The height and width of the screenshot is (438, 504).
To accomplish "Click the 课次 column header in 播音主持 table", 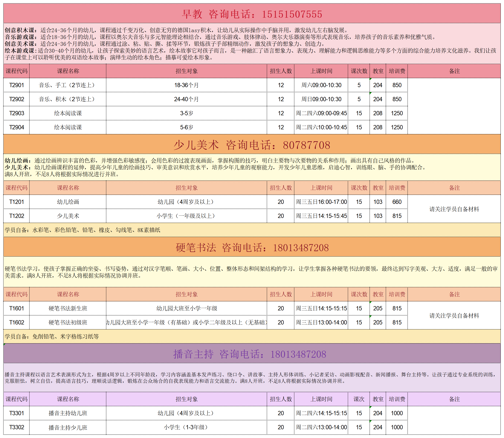I will pyautogui.click(x=359, y=399).
